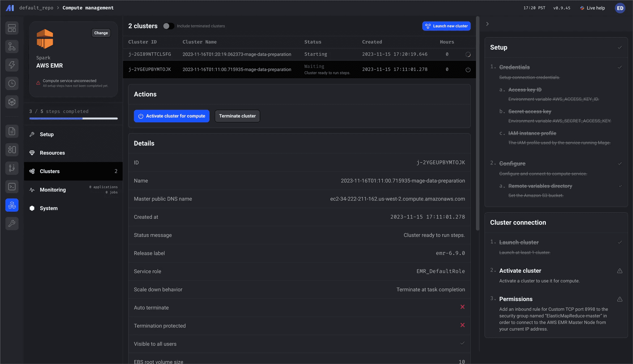
Task: Click the Launch new cluster button
Action: (x=446, y=26)
